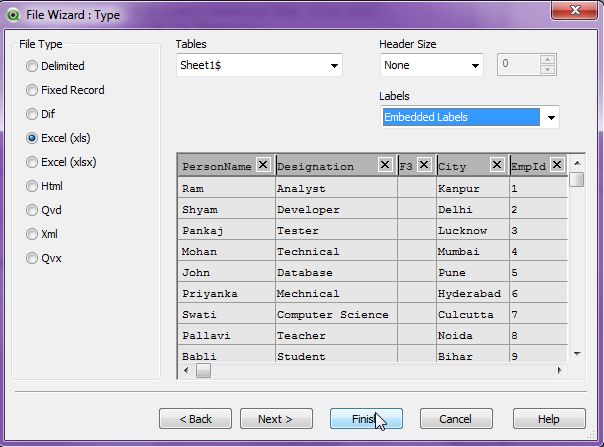Click the Finish button
This screenshot has height=447, width=604.
tap(366, 419)
